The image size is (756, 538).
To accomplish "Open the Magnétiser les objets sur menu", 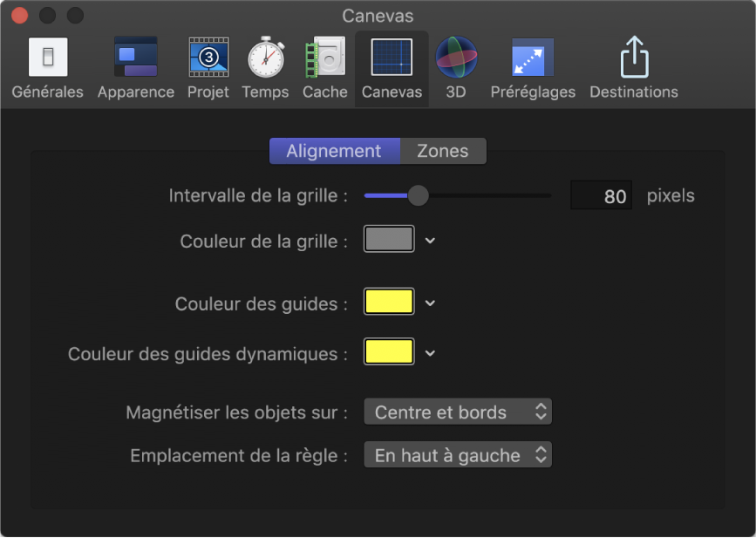I will point(457,412).
